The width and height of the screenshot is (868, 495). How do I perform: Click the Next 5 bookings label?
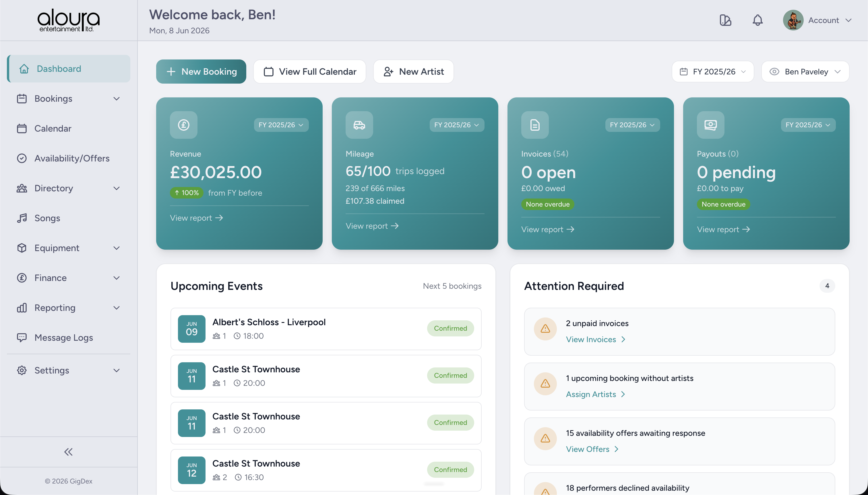(452, 286)
